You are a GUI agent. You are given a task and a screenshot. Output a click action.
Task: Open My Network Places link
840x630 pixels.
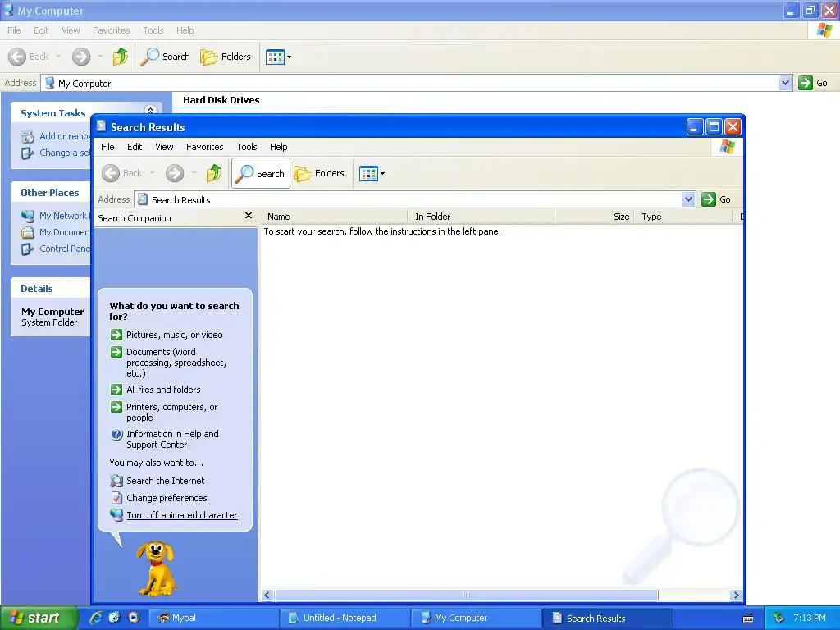click(x=56, y=216)
